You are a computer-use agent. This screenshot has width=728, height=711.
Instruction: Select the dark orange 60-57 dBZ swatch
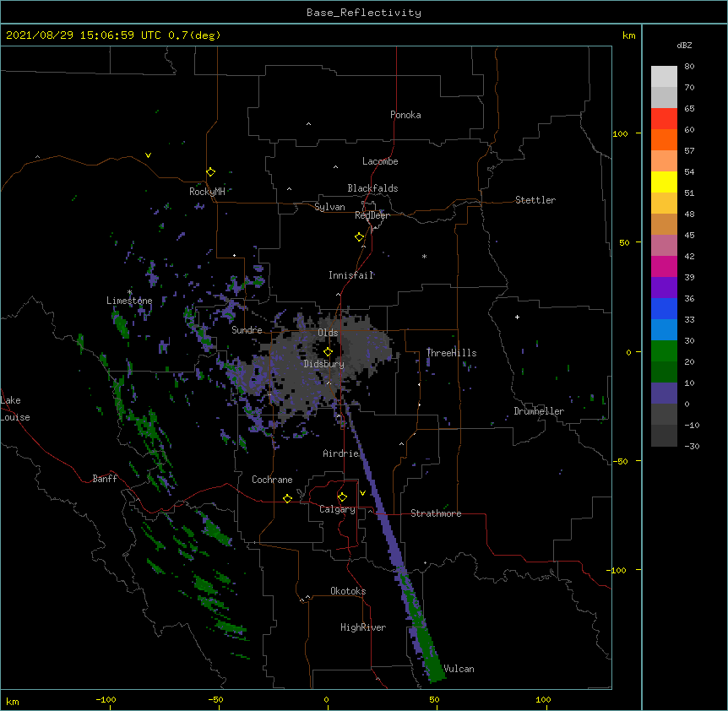(664, 139)
